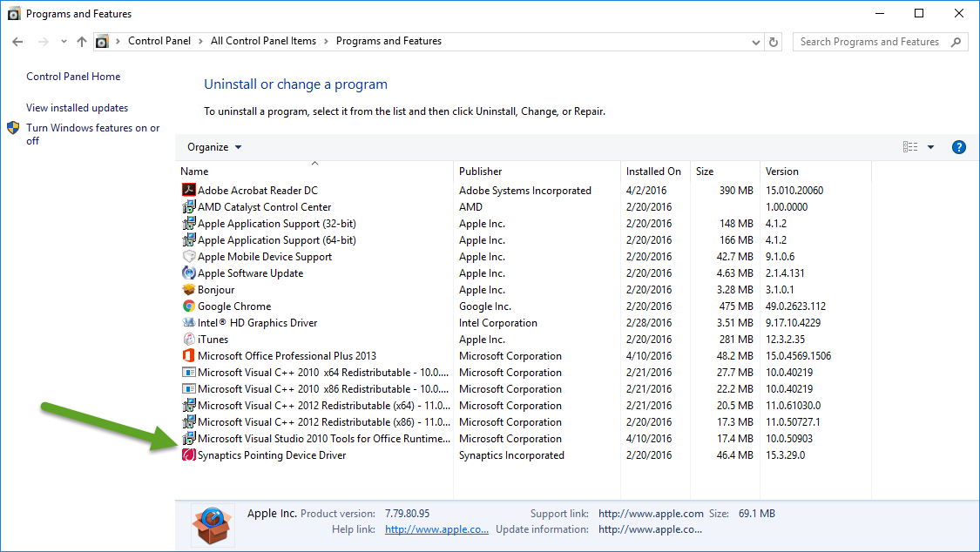This screenshot has width=980, height=552.
Task: Select Adobe Acrobat Reader DC name
Action: click(258, 190)
